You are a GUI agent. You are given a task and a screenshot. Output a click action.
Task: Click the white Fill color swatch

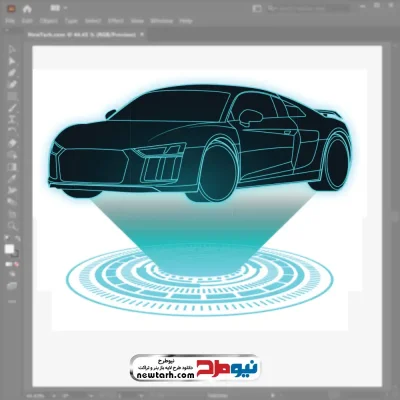[9, 249]
